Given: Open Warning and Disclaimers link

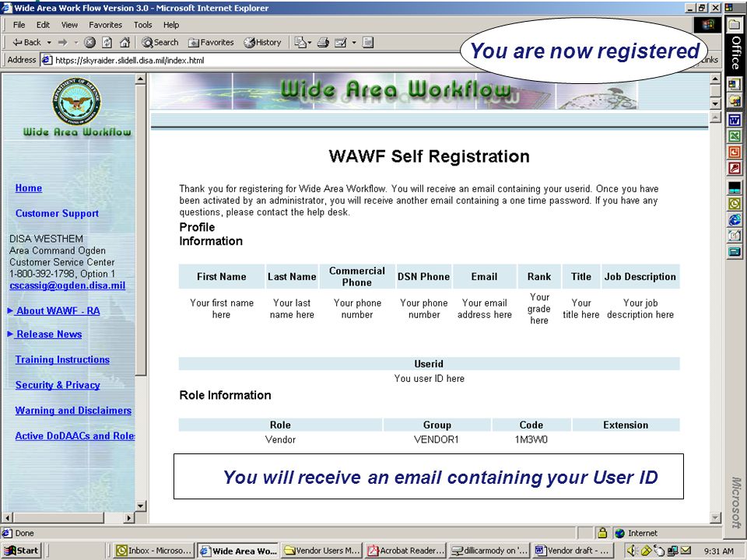Looking at the screenshot, I should [x=73, y=411].
